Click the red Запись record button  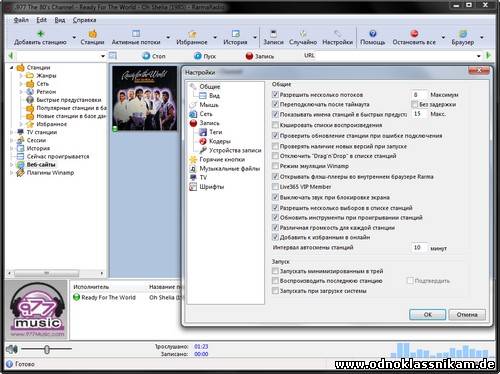tap(249, 56)
